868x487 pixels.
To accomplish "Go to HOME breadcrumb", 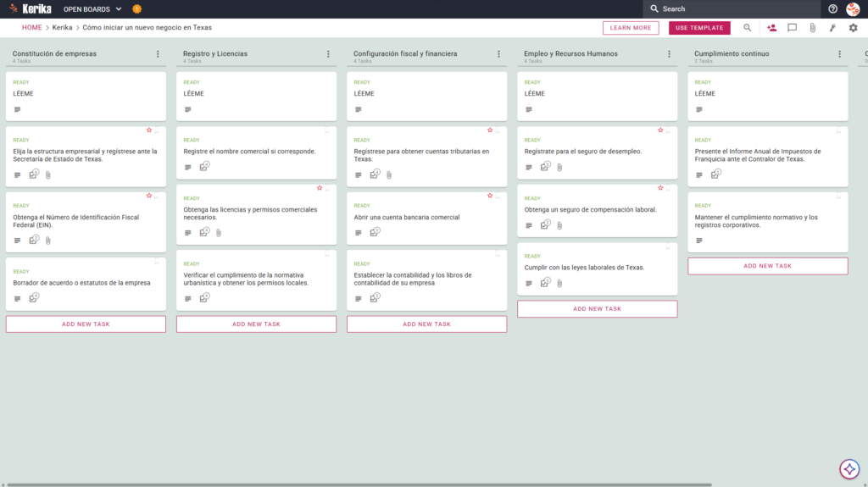I will point(31,28).
